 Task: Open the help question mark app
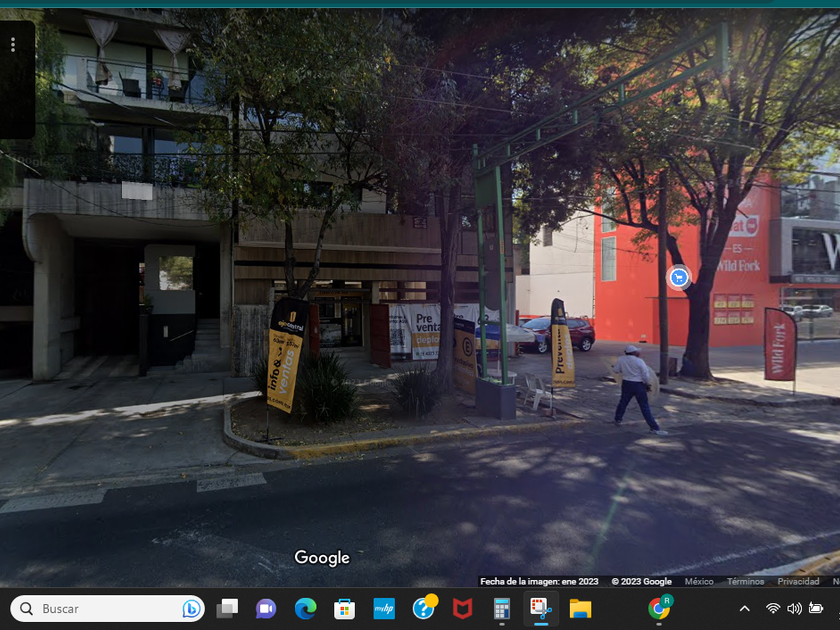click(424, 608)
